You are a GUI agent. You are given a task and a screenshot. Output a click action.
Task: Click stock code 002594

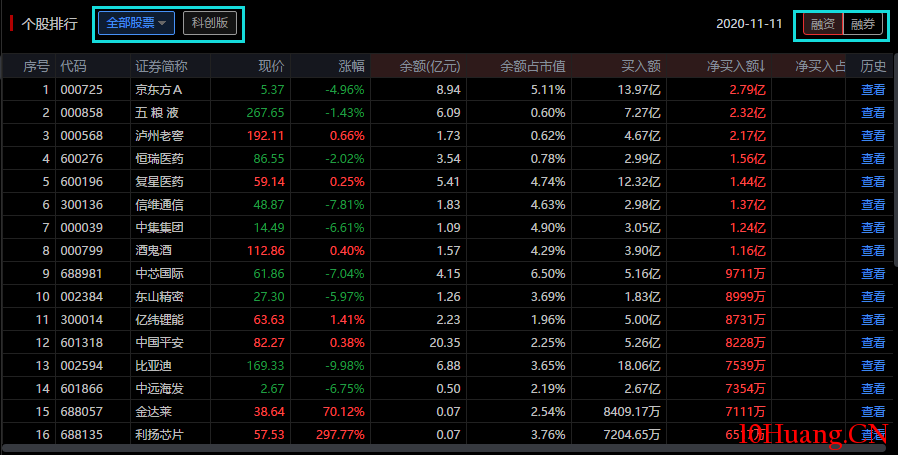(x=81, y=366)
